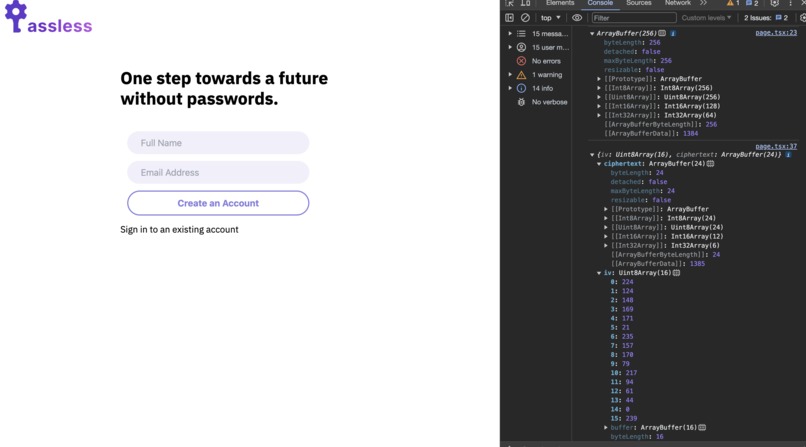The height and width of the screenshot is (447, 806).
Task: Click the Passless logo
Action: point(48,17)
